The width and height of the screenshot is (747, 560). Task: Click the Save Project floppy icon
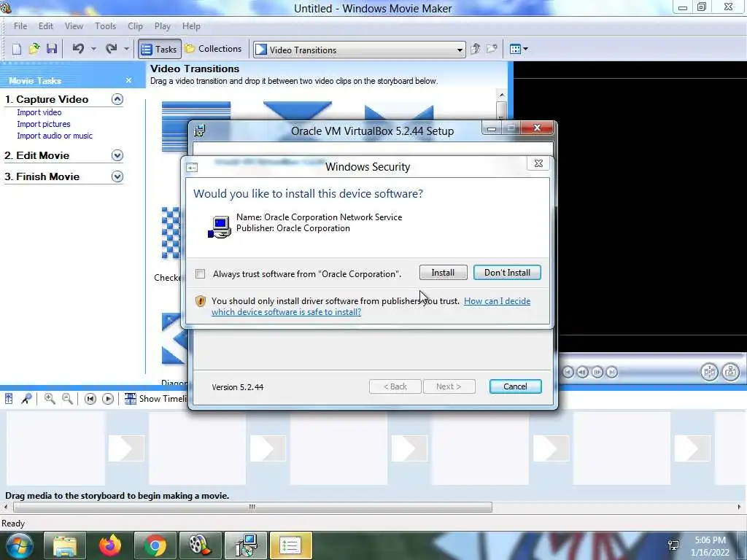pyautogui.click(x=52, y=49)
